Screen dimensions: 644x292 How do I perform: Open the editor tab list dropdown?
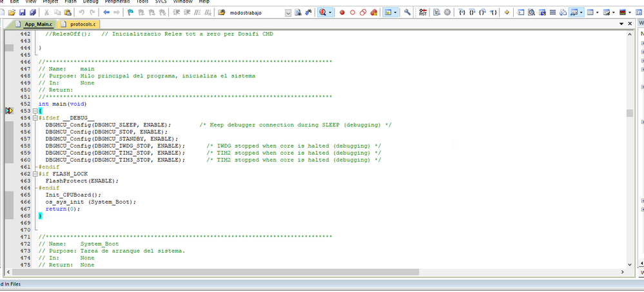point(622,24)
